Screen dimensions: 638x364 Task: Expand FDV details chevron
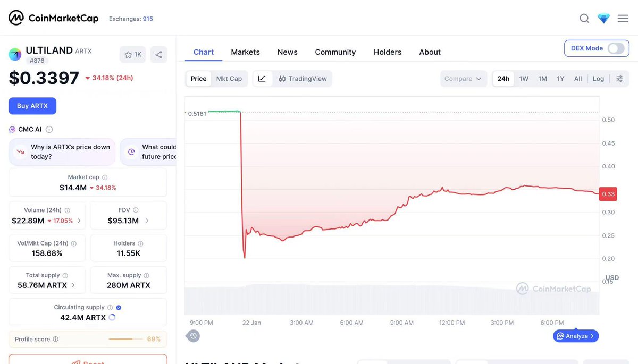coord(147,221)
